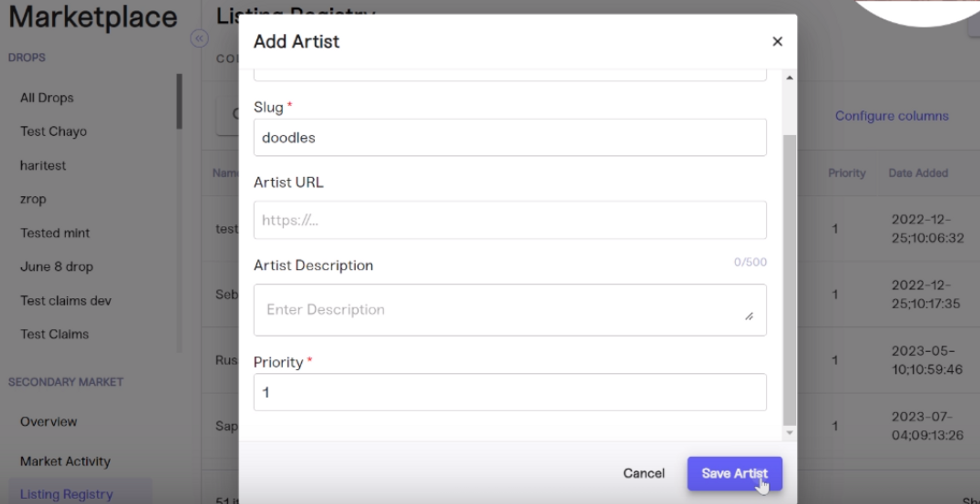Close the Add Artist dialog
This screenshot has width=980, height=504.
click(777, 42)
